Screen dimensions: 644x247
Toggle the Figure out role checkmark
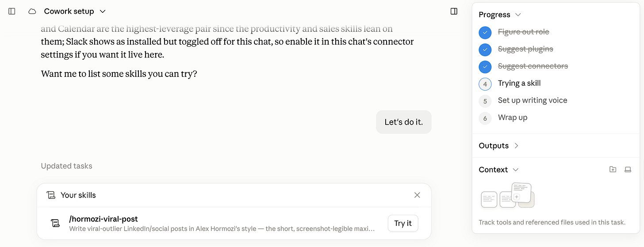(485, 32)
